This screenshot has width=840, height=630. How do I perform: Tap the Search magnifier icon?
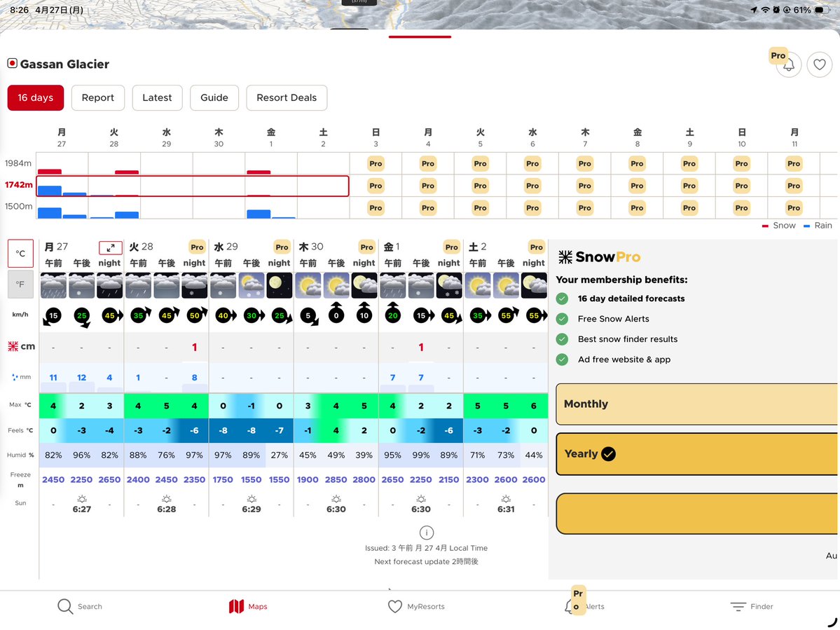[65, 606]
